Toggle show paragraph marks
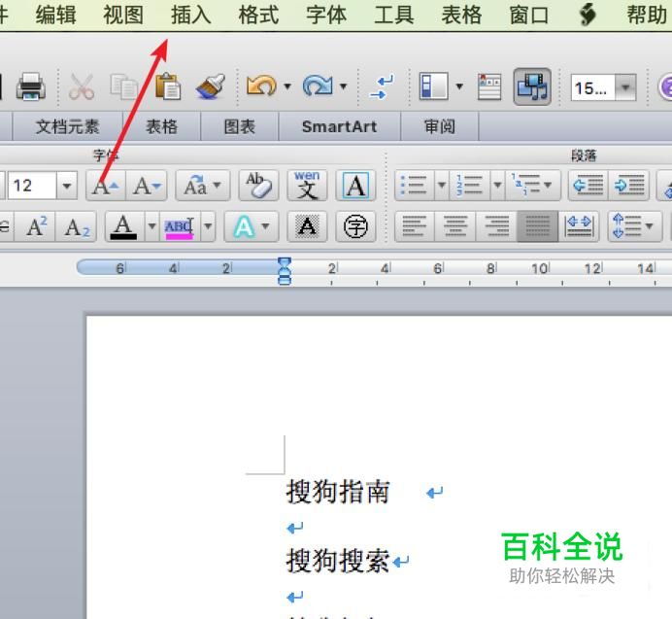The image size is (672, 619). pos(382,86)
